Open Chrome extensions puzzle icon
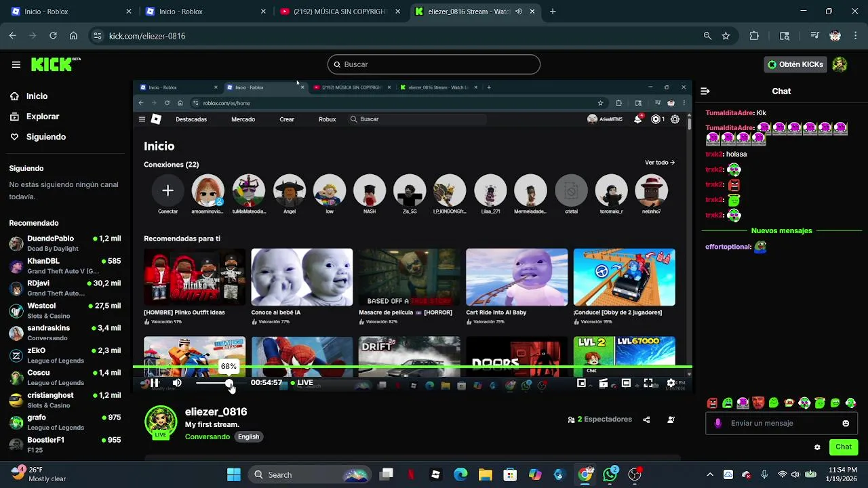Viewport: 868px width, 488px height. [754, 36]
